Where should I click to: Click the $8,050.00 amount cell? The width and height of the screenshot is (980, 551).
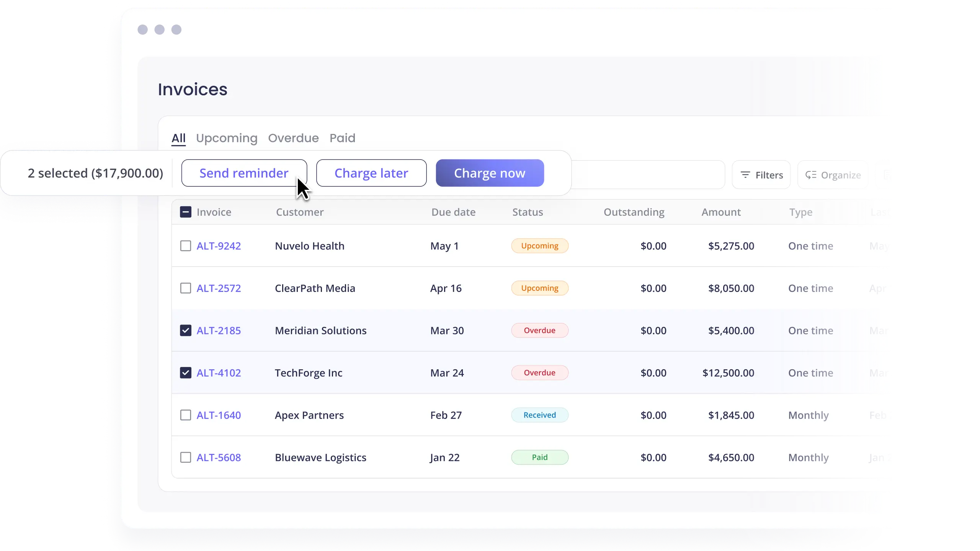pos(731,288)
